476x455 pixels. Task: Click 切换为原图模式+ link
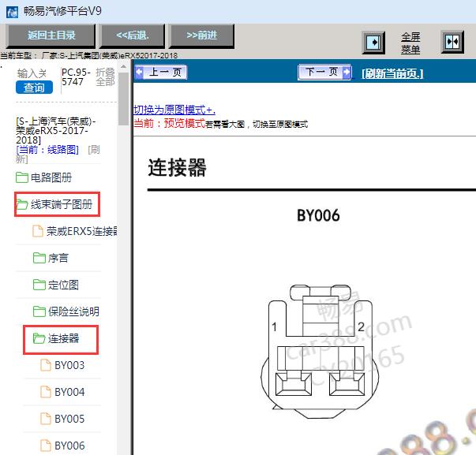[174, 110]
